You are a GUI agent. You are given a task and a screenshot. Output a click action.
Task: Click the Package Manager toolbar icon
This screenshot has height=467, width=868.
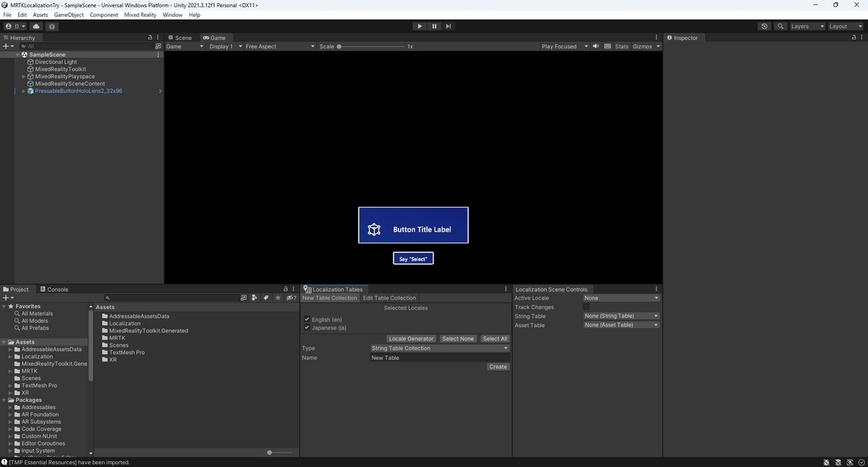coord(52,26)
